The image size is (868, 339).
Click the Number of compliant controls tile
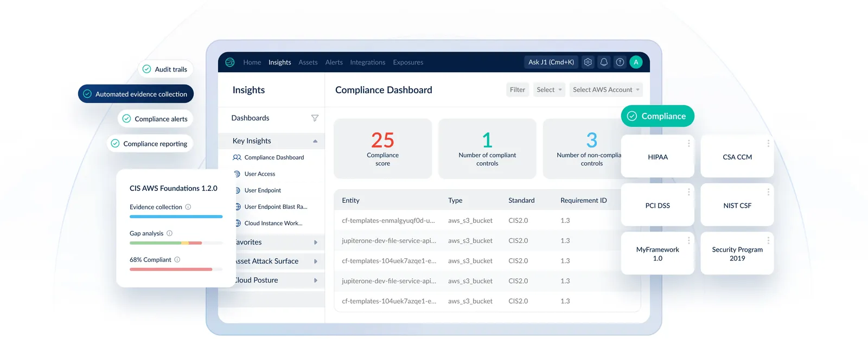point(487,149)
